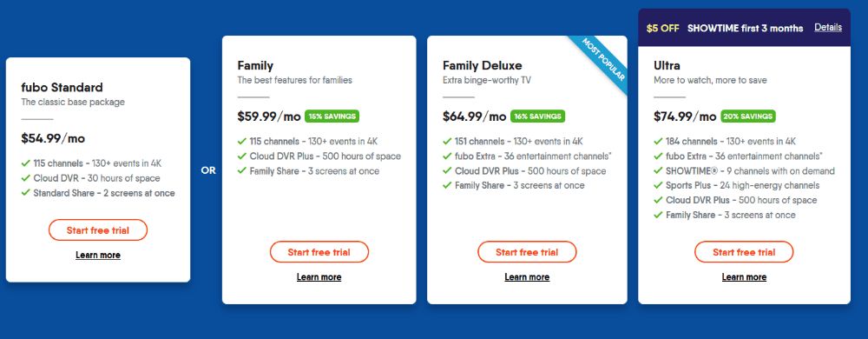Screen dimensions: 868x339
Task: Click checkmark beside 184 channels feature
Action: click(658, 141)
